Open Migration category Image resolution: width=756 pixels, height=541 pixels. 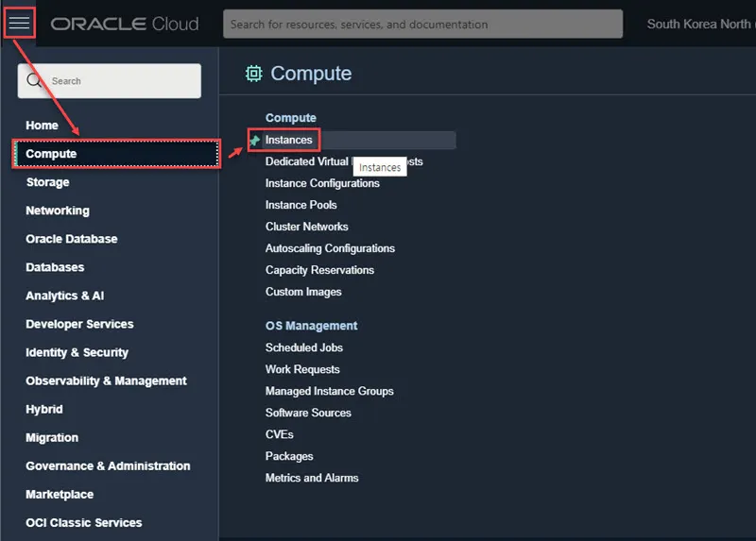tap(52, 438)
